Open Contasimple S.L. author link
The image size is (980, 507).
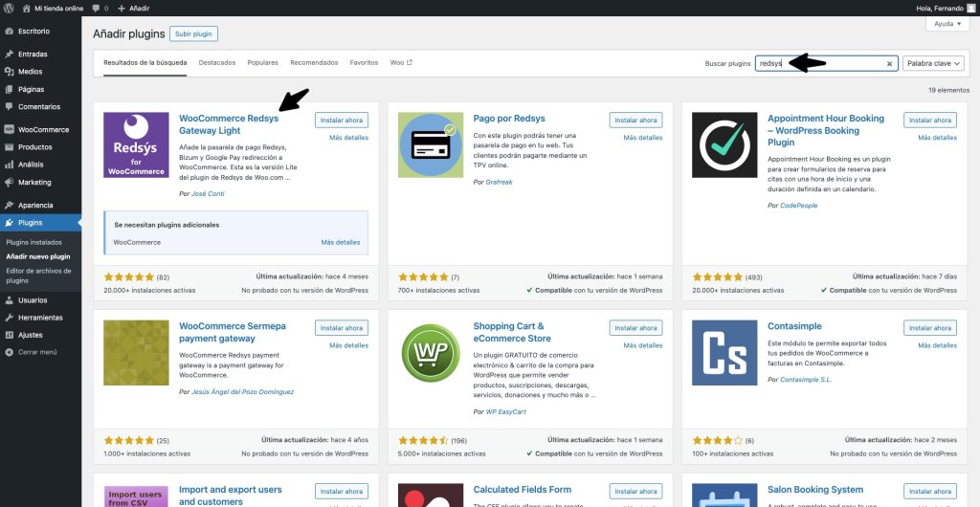(x=806, y=380)
